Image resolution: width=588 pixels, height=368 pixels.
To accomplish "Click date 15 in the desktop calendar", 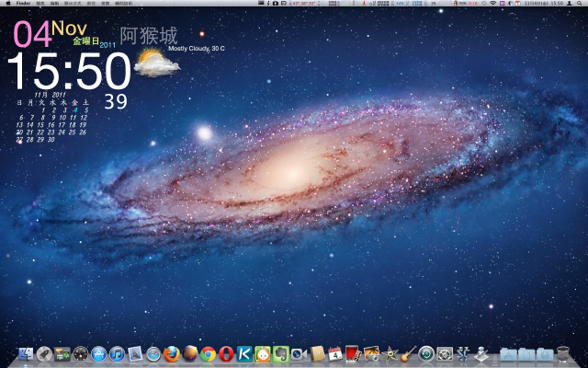I will (x=40, y=125).
